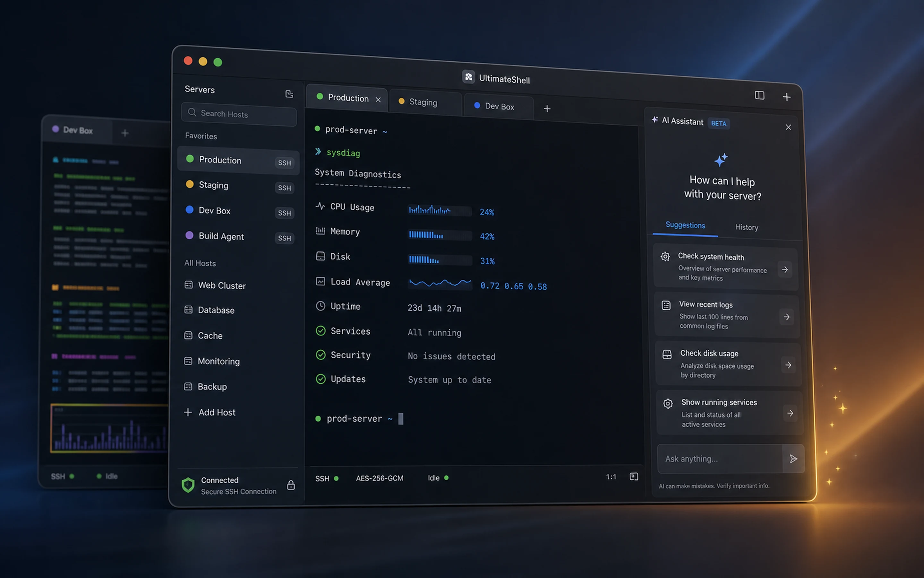Switch to the Staging tab

pyautogui.click(x=425, y=102)
